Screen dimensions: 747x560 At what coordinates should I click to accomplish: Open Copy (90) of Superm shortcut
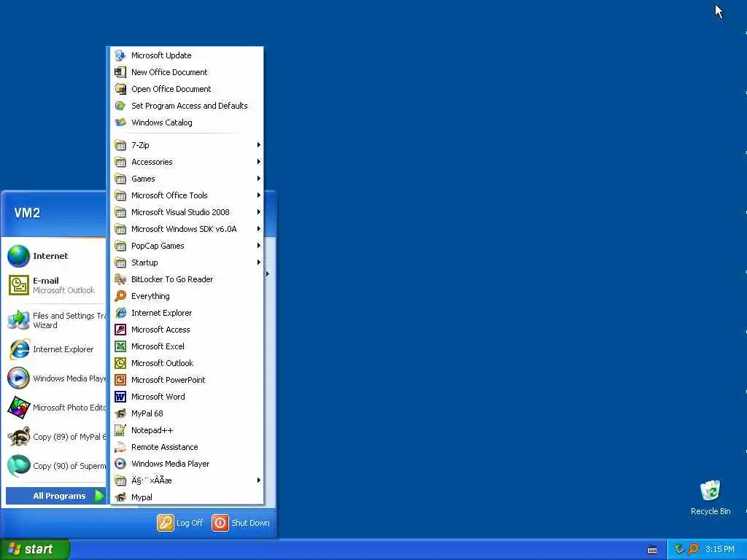pos(56,466)
